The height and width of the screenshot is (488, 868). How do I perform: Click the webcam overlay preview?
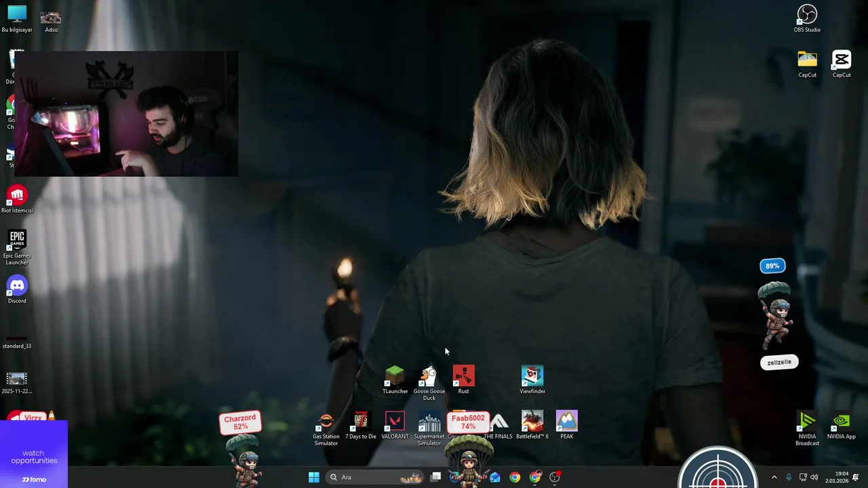coord(125,113)
